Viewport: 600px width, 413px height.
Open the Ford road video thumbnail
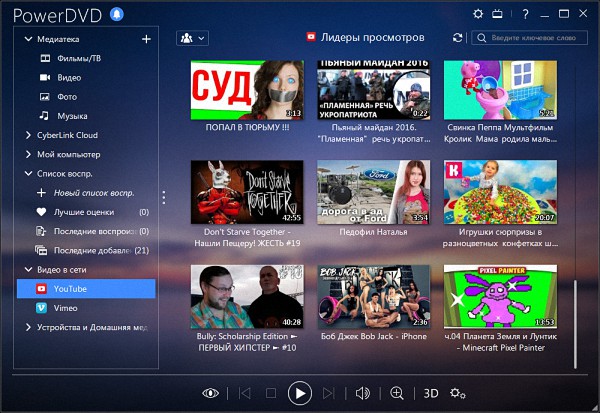(x=373, y=192)
